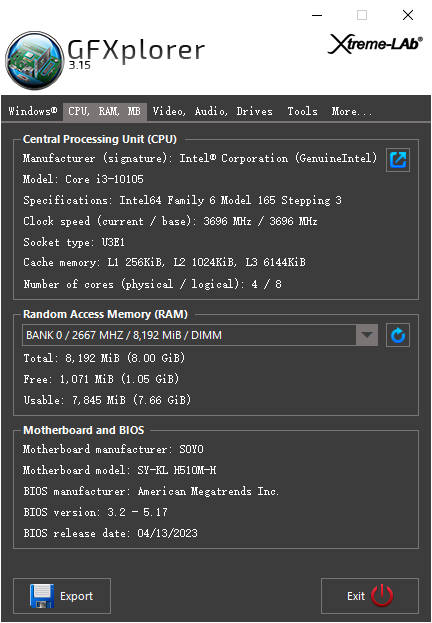Expand the RAM bank dropdown arrow
Screen dimensions: 432x623
click(367, 335)
